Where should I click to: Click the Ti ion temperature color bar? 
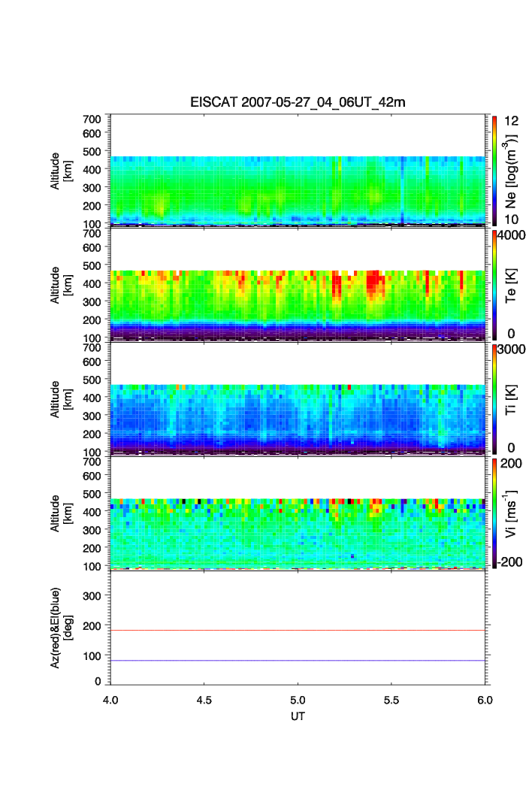tap(495, 398)
